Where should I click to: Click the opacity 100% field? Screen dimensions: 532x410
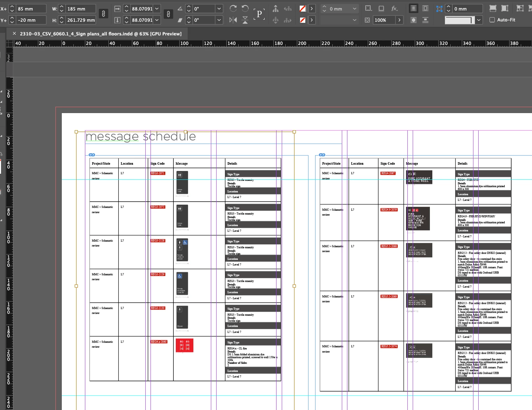tap(384, 20)
